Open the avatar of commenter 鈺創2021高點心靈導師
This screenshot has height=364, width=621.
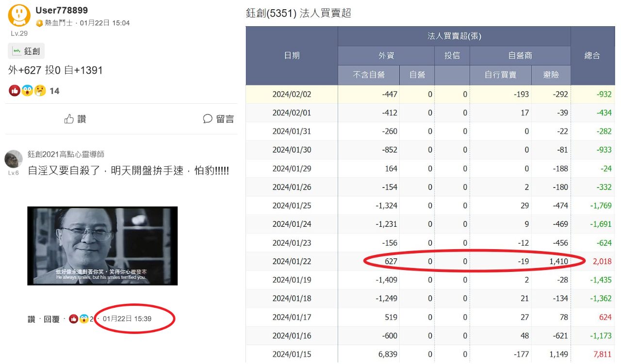point(14,158)
